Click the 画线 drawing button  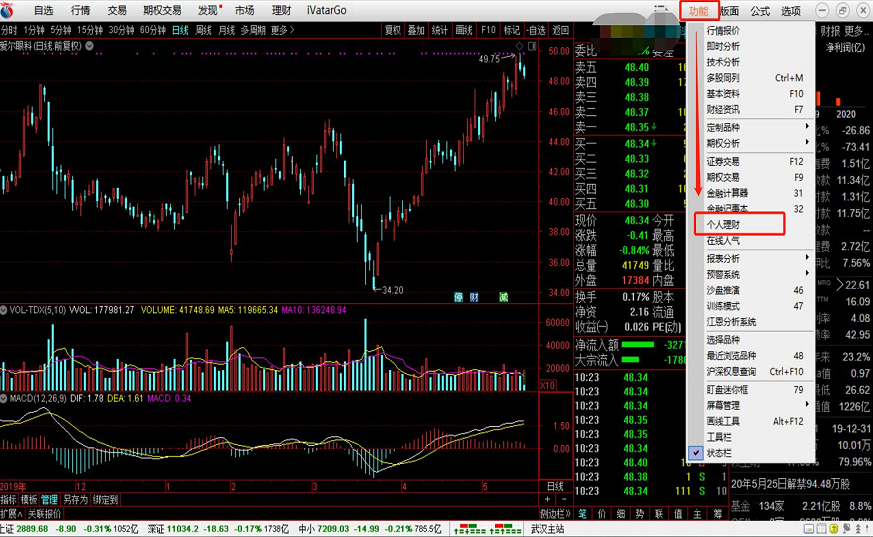coord(464,30)
